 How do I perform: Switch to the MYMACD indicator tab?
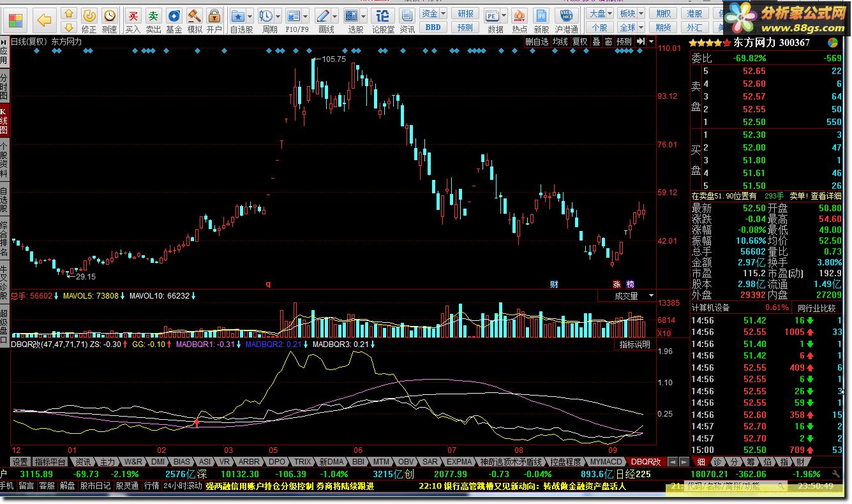(x=606, y=461)
